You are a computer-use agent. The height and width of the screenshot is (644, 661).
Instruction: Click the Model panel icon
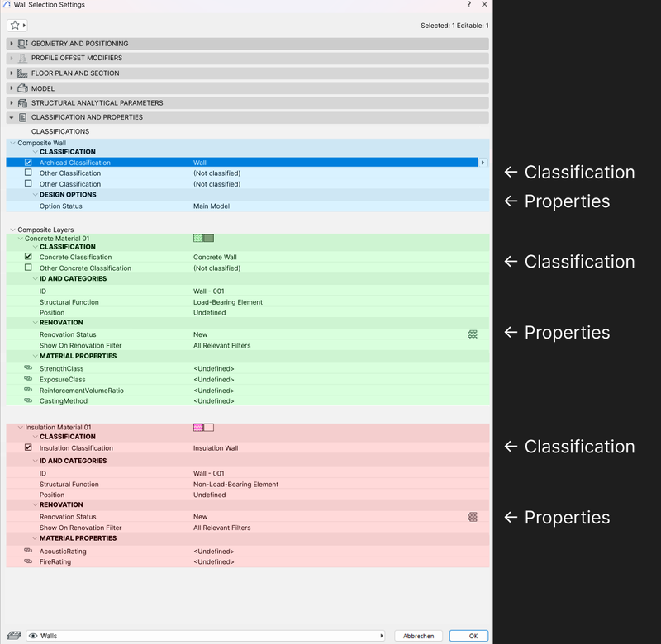tap(22, 88)
